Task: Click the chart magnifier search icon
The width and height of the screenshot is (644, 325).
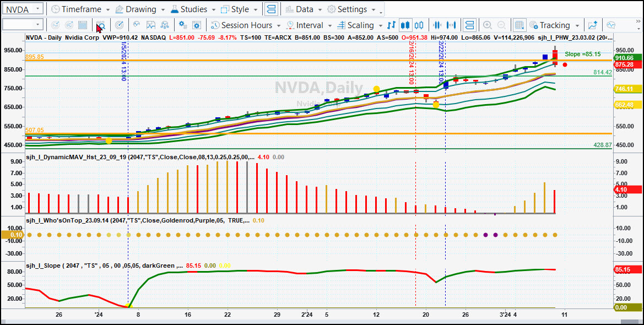Action: coord(101,25)
